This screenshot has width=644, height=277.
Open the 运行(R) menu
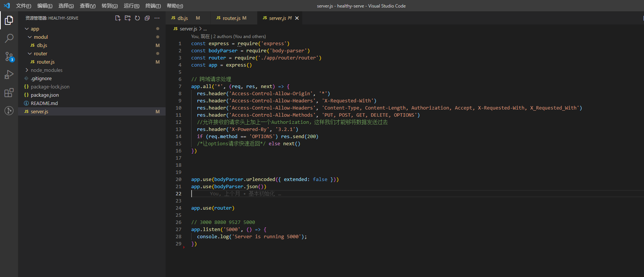(132, 6)
